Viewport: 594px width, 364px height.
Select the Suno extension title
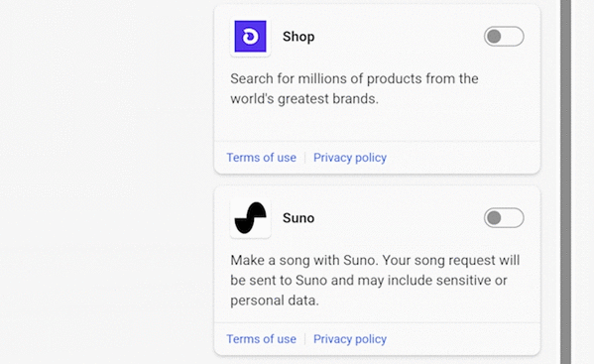click(x=298, y=218)
